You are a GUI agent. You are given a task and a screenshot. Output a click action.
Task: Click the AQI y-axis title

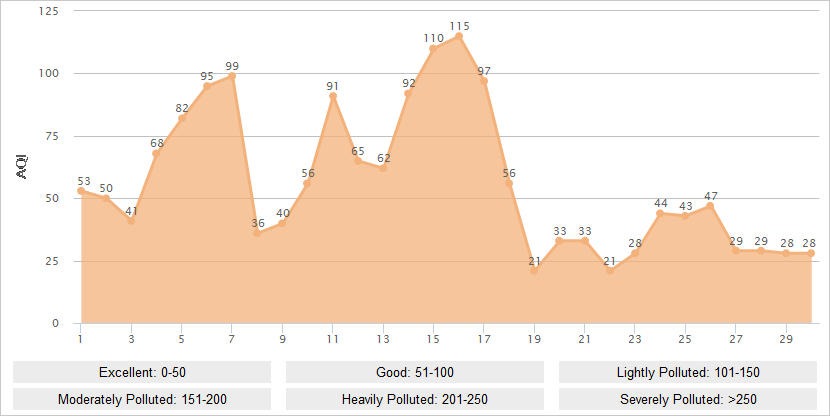(22, 167)
